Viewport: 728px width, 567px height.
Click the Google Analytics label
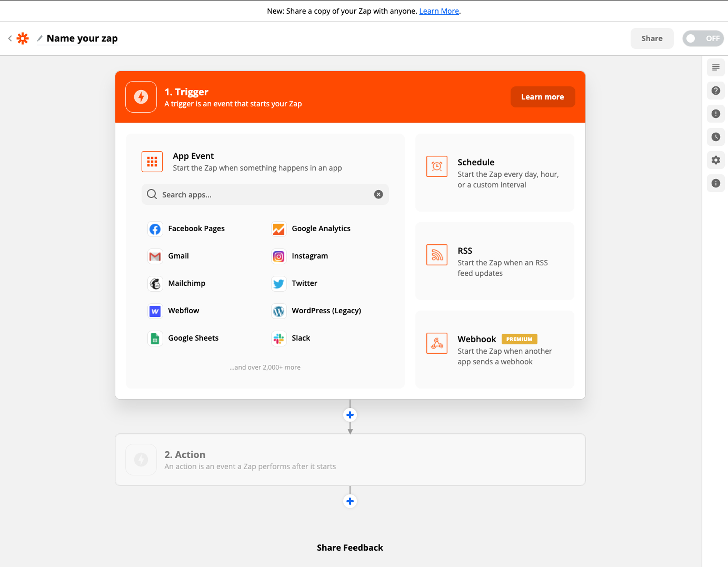pyautogui.click(x=321, y=228)
